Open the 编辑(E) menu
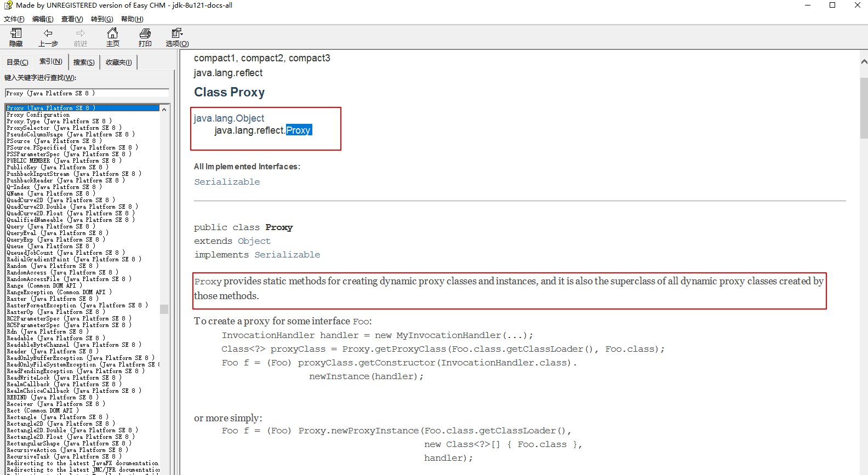The image size is (868, 475). point(43,19)
